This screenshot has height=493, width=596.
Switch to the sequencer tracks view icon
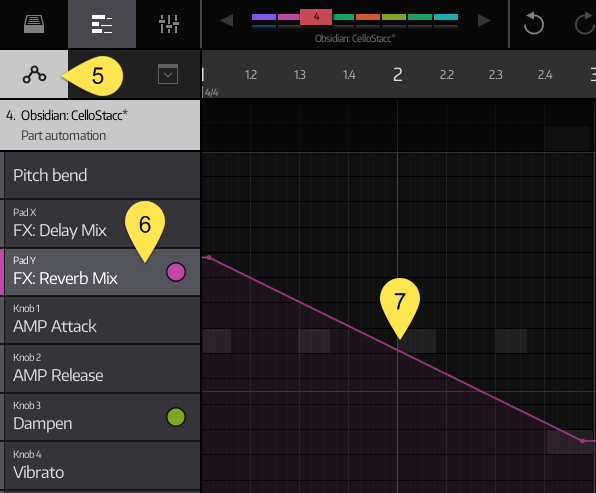click(x=102, y=24)
